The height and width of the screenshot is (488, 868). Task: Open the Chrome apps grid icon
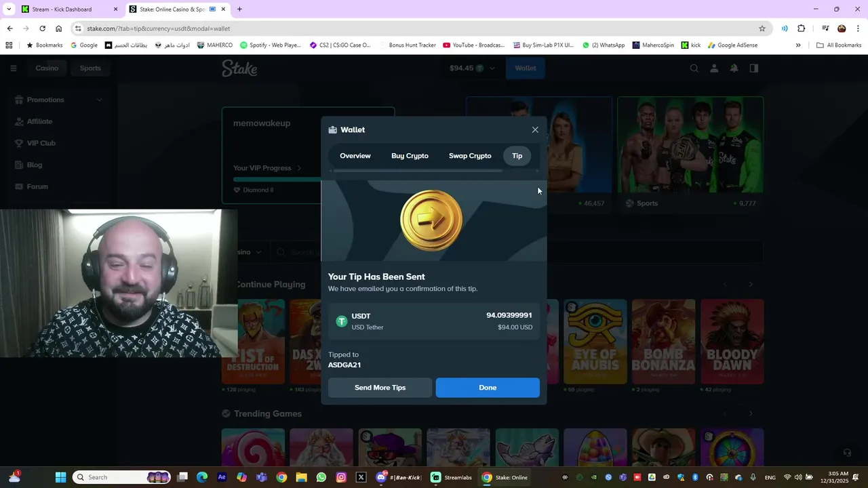(9, 45)
